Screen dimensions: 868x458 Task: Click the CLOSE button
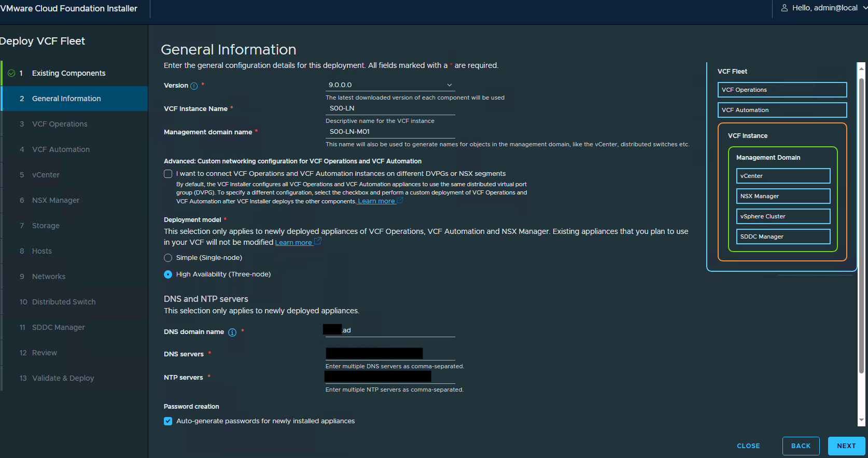748,446
